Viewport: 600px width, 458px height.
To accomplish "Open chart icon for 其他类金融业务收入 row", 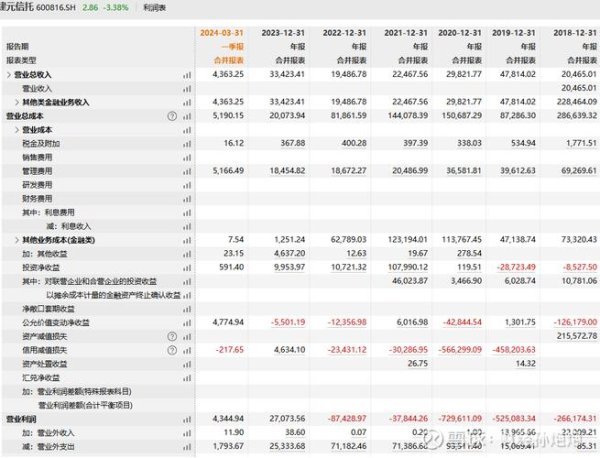I will pos(187,103).
